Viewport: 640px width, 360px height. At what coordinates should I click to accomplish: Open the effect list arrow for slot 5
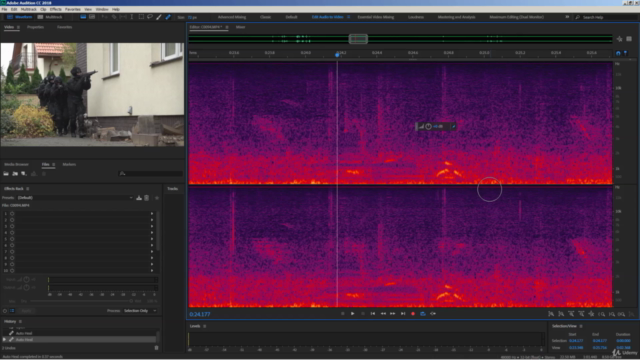(152, 239)
